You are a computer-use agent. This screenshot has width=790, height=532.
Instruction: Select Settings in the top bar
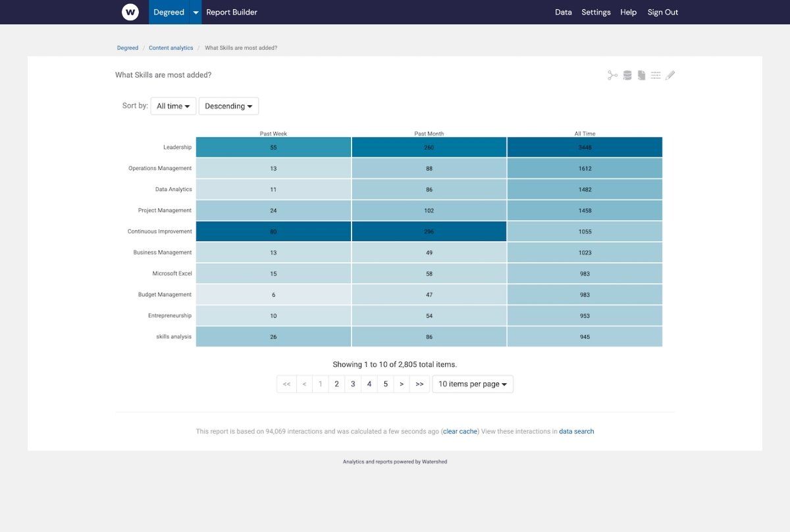[x=596, y=12]
